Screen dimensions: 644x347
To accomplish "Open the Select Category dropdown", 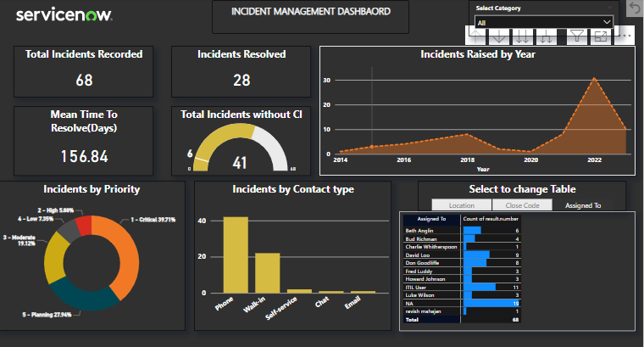I will pos(543,22).
